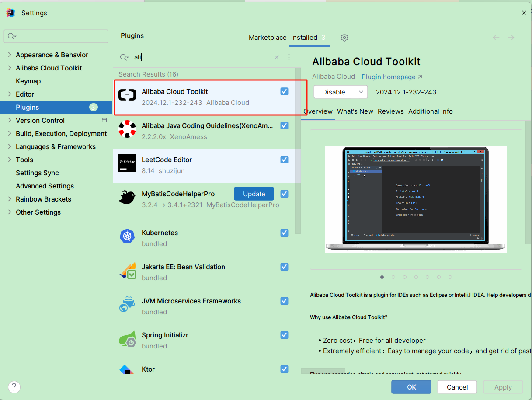This screenshot has width=532, height=400.
Task: Click the Disable plugin button
Action: tap(334, 92)
